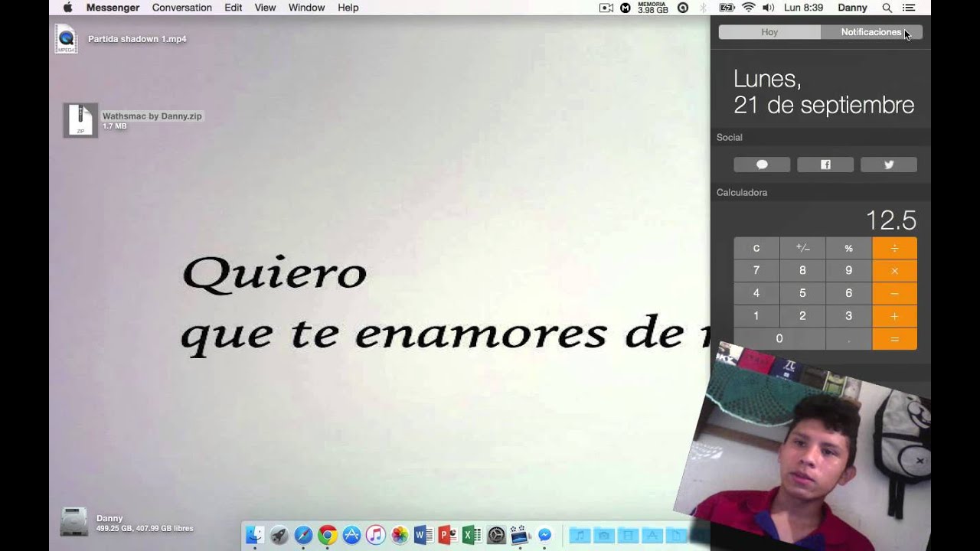Click the minus operator key

[894, 293]
